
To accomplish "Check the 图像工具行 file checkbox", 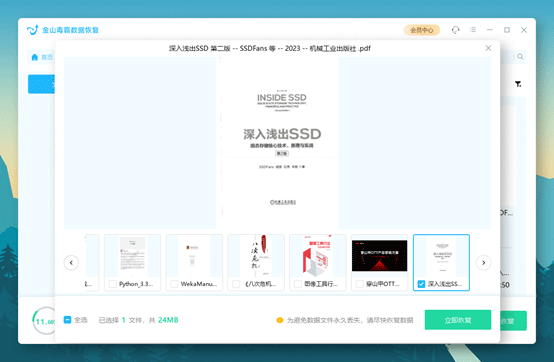I will point(298,284).
